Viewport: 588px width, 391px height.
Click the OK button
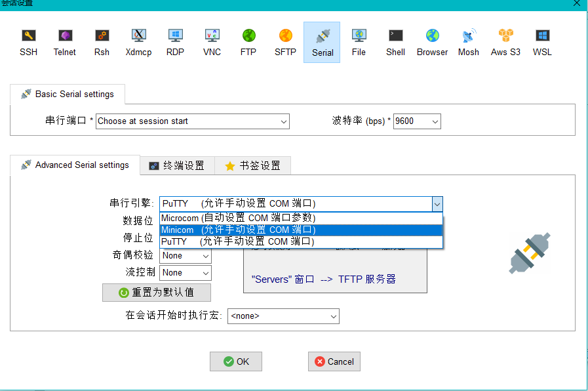coord(236,361)
